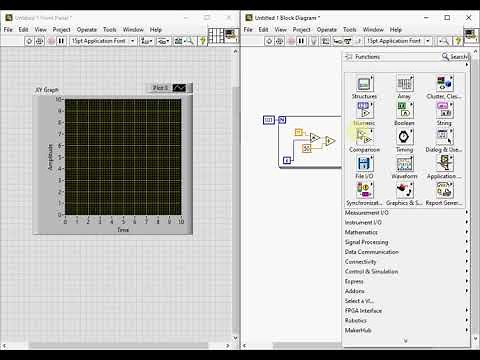Open the Synchronization palette
The image size is (480, 360).
tap(364, 191)
